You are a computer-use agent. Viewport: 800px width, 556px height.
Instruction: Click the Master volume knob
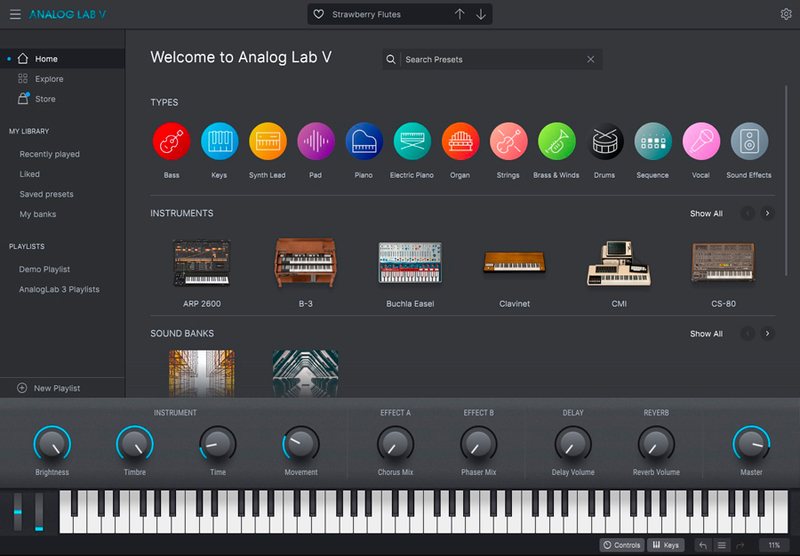point(752,444)
